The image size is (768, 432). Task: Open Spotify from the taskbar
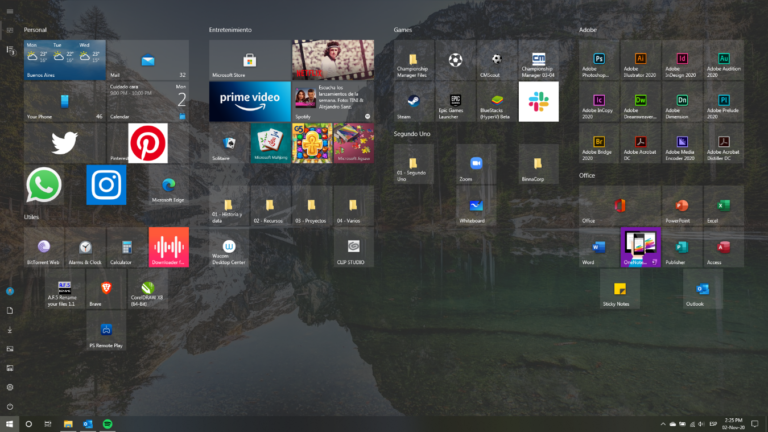[x=107, y=424]
